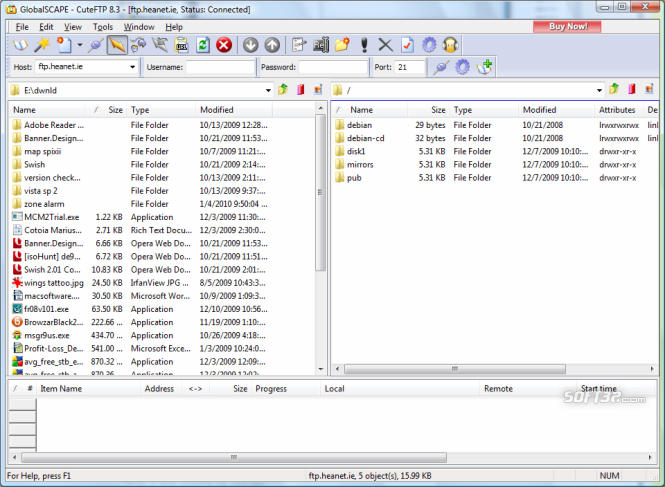Click the Download arrow icon
This screenshot has height=487, width=665.
251,45
